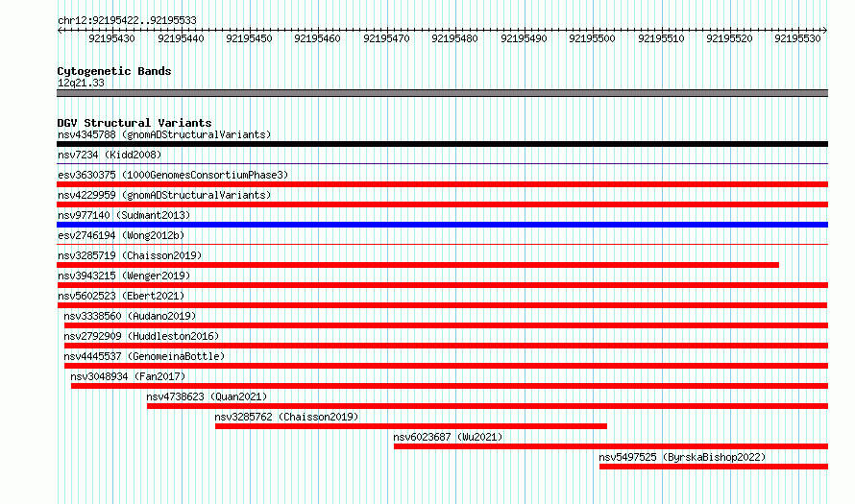
Task: Select the red bar under nsv3285719
Action: [x=418, y=265]
